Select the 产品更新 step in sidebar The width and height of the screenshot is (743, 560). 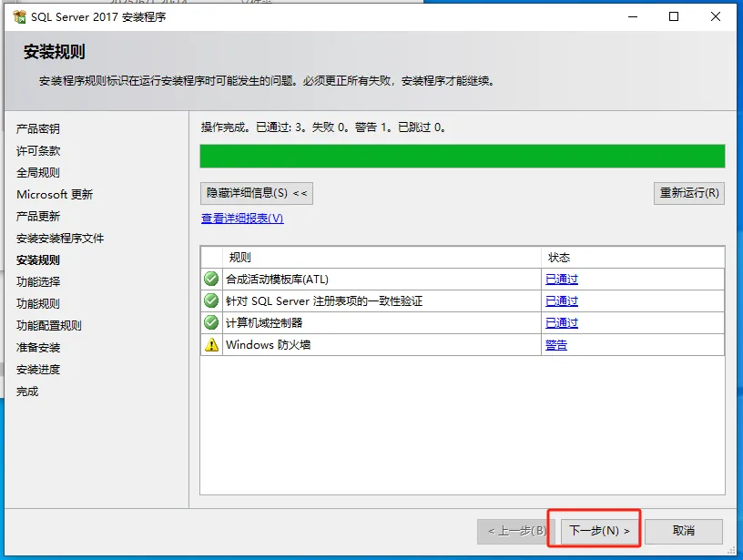coord(38,216)
